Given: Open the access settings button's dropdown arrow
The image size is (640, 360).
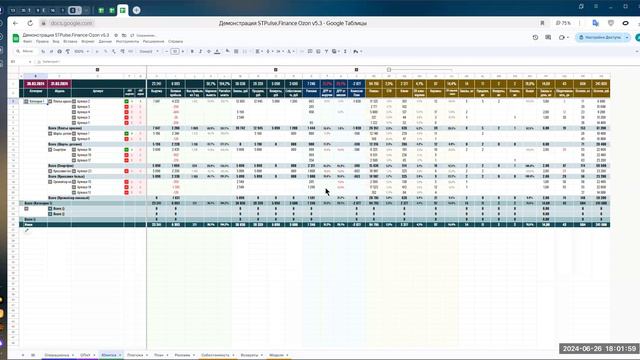Looking at the screenshot, I should click(627, 37).
